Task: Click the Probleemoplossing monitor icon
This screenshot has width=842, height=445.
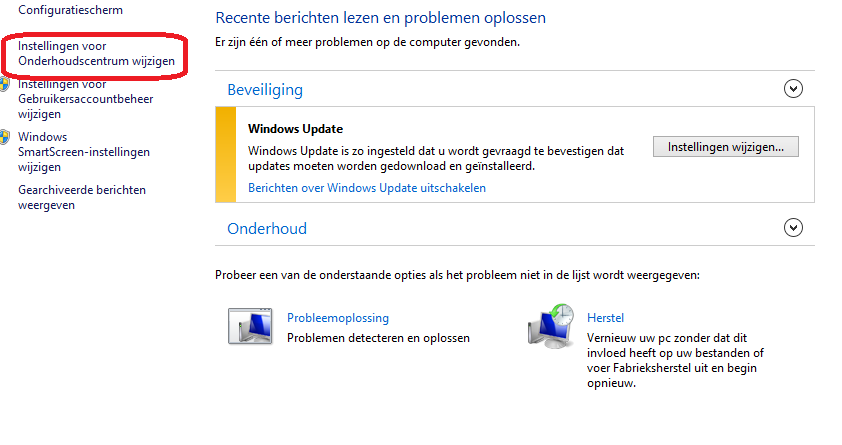Action: click(250, 326)
